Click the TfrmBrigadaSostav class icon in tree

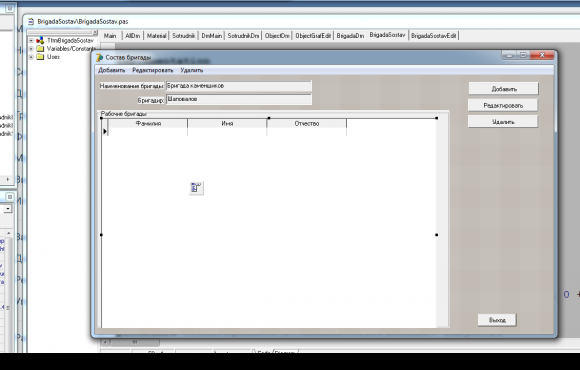tap(40, 41)
